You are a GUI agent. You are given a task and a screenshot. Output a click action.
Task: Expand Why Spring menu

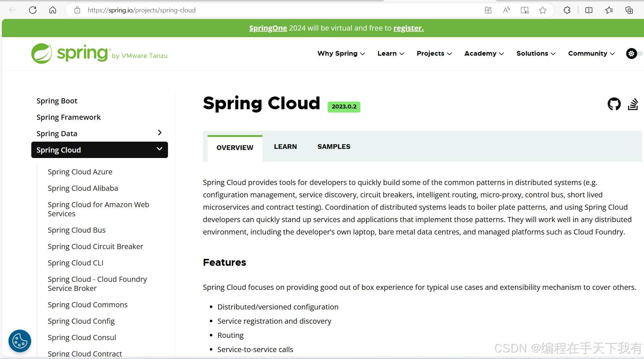[x=341, y=54]
